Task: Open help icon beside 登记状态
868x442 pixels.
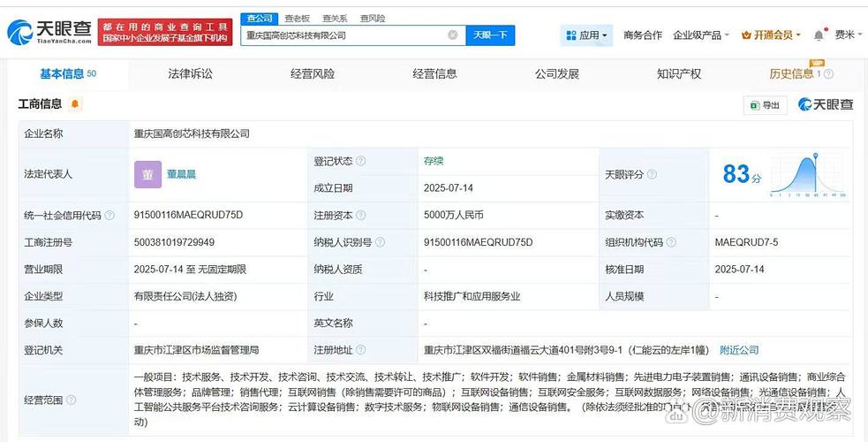Action: tap(361, 161)
